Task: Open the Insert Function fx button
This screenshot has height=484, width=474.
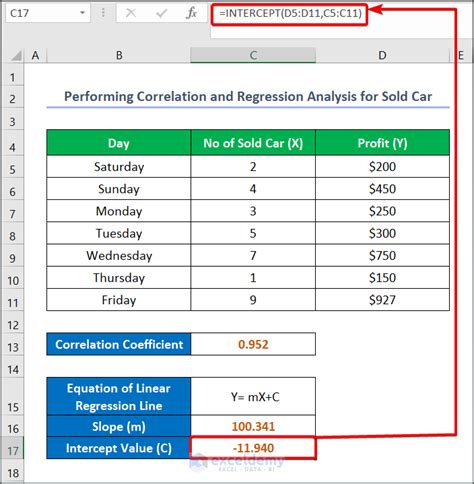Action: click(191, 13)
